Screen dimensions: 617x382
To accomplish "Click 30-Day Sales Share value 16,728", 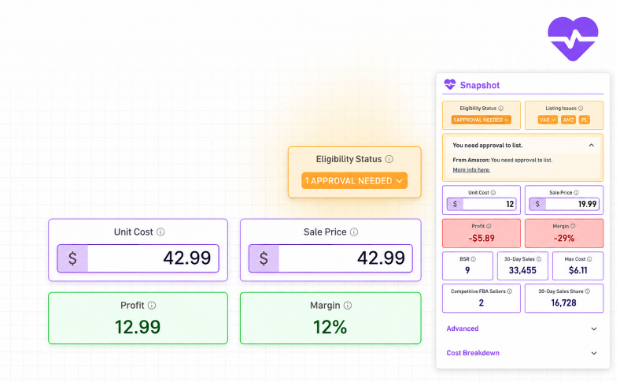I will [564, 303].
